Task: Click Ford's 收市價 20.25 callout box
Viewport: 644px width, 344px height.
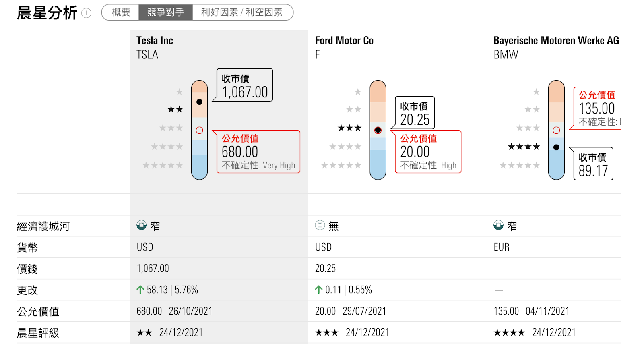Action: tap(415, 113)
